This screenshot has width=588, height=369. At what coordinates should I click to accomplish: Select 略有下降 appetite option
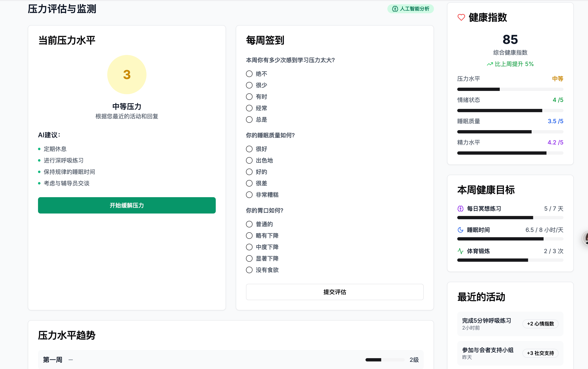click(249, 236)
